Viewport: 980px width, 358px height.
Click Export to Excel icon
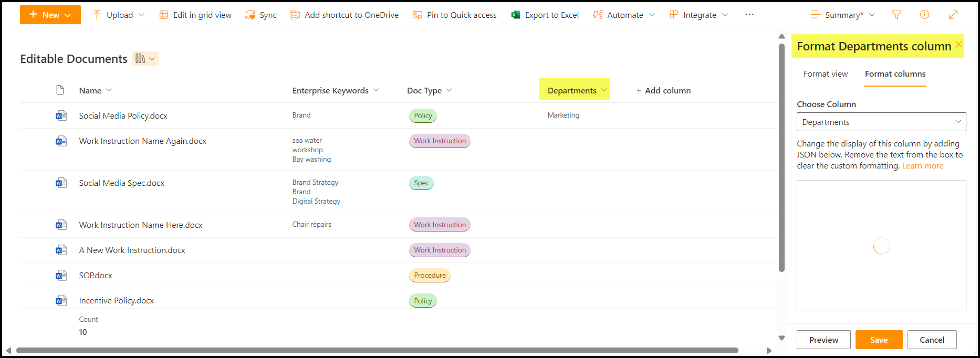pyautogui.click(x=516, y=15)
